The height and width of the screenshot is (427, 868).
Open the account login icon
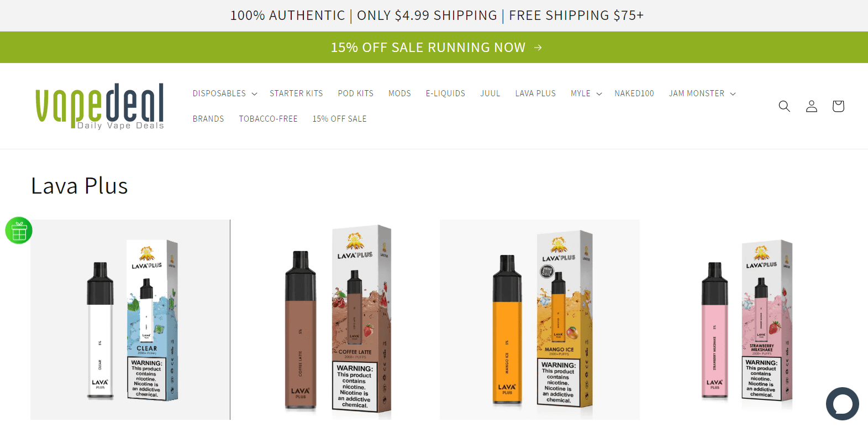[x=811, y=106]
